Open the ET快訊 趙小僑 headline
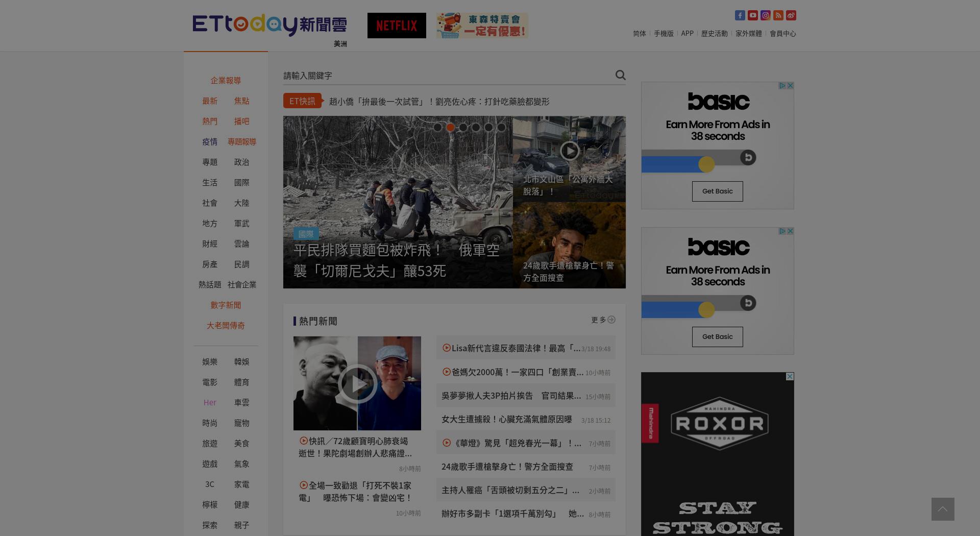This screenshot has width=980, height=536. (439, 102)
